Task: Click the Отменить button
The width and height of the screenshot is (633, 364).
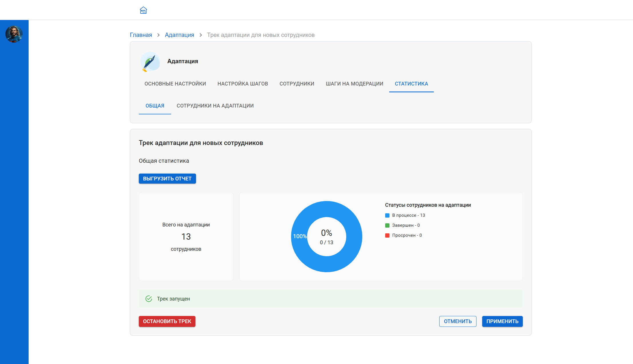Action: [x=458, y=321]
